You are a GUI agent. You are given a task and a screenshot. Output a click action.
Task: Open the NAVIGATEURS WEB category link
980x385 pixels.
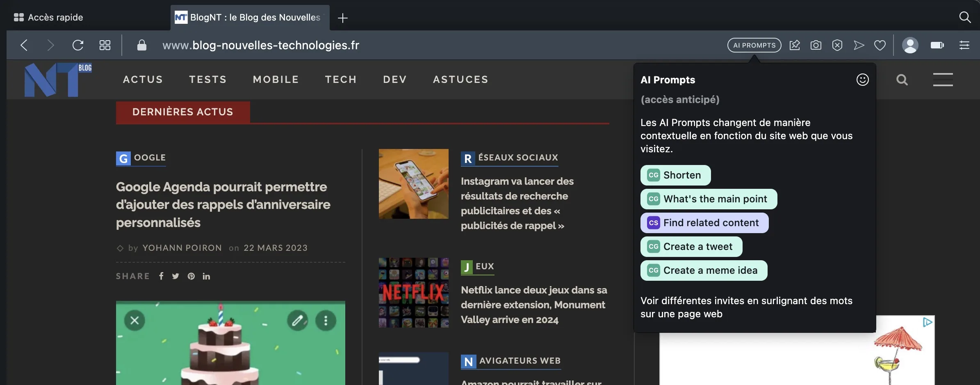[511, 361]
